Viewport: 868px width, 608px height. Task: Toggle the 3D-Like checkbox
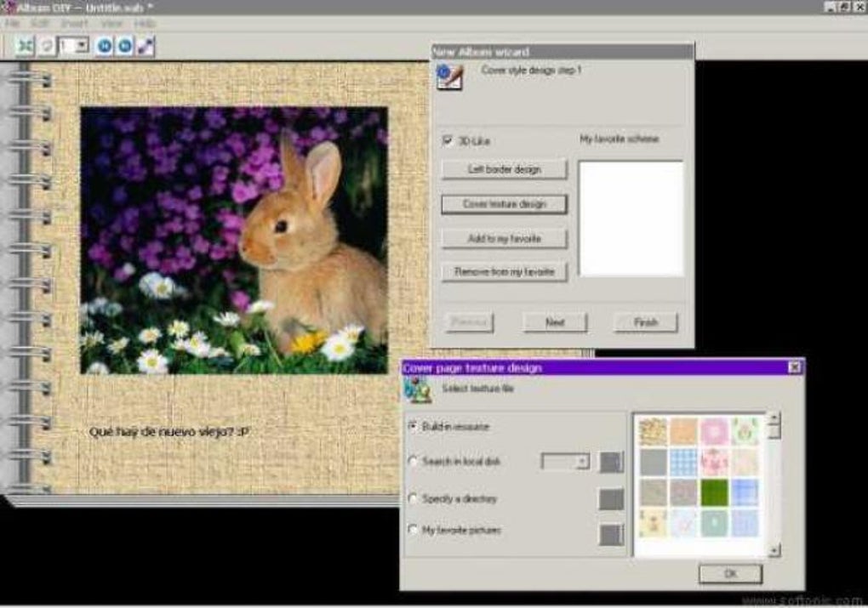pos(448,140)
